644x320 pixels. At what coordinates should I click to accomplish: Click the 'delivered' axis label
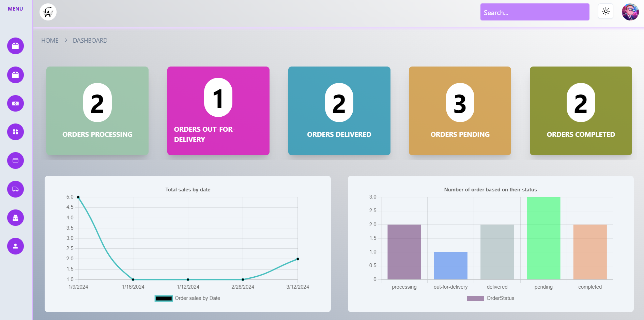click(497, 287)
